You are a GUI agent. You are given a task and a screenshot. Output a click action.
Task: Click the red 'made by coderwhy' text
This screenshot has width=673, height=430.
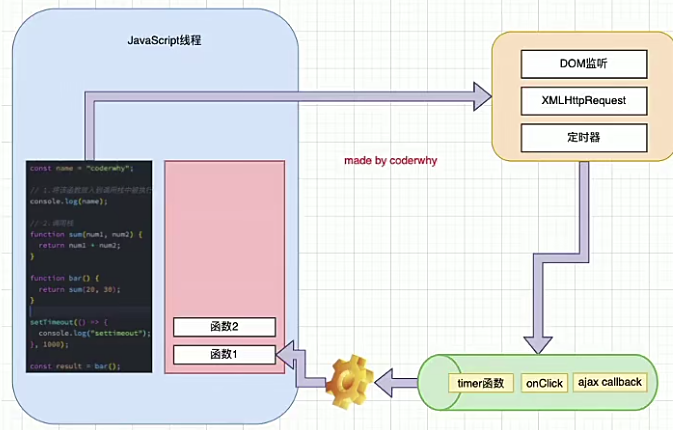391,160
